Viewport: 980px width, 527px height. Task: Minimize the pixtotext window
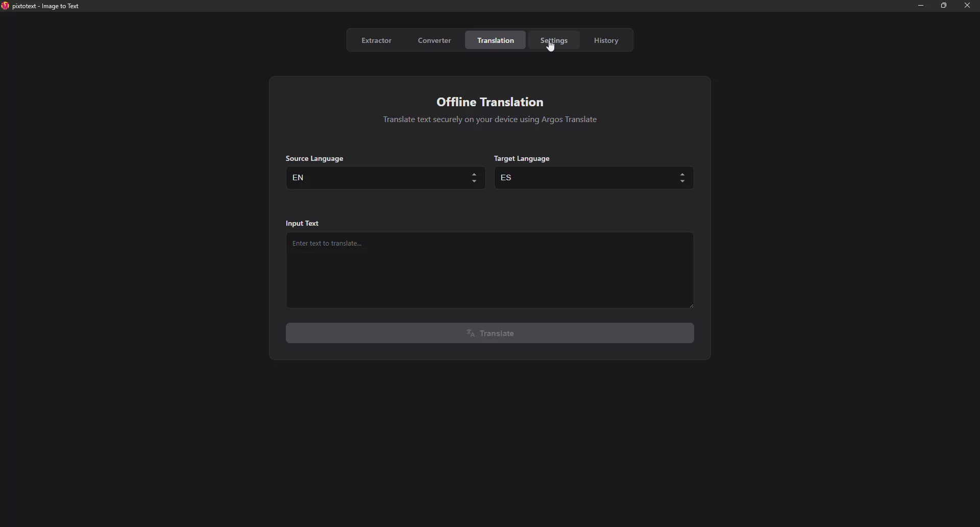click(921, 6)
